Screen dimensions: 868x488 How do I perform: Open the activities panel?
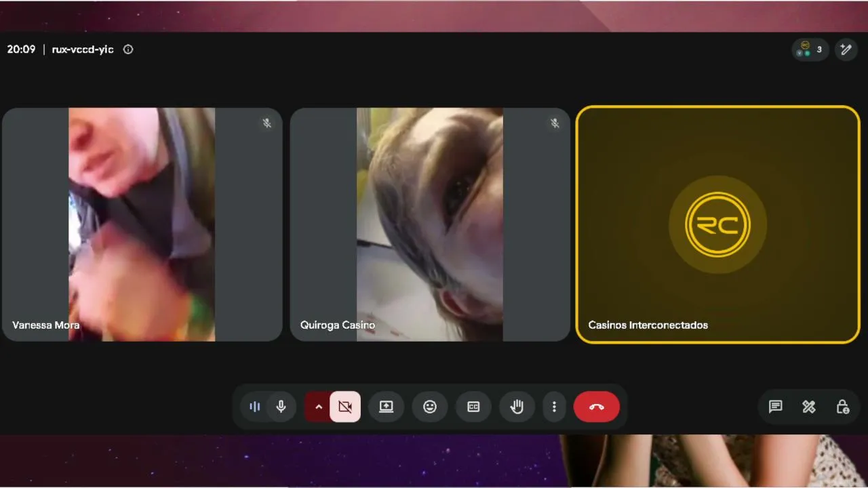point(809,407)
